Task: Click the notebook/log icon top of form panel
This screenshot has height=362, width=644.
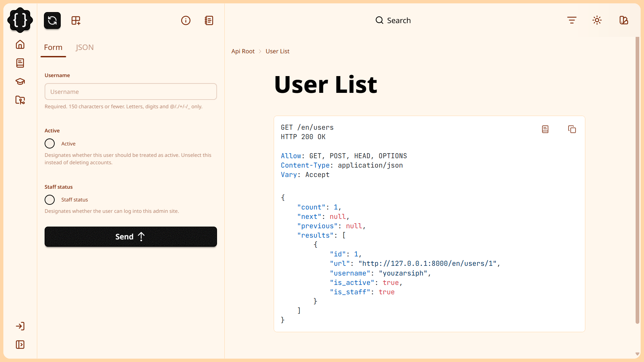Action: pos(209,20)
